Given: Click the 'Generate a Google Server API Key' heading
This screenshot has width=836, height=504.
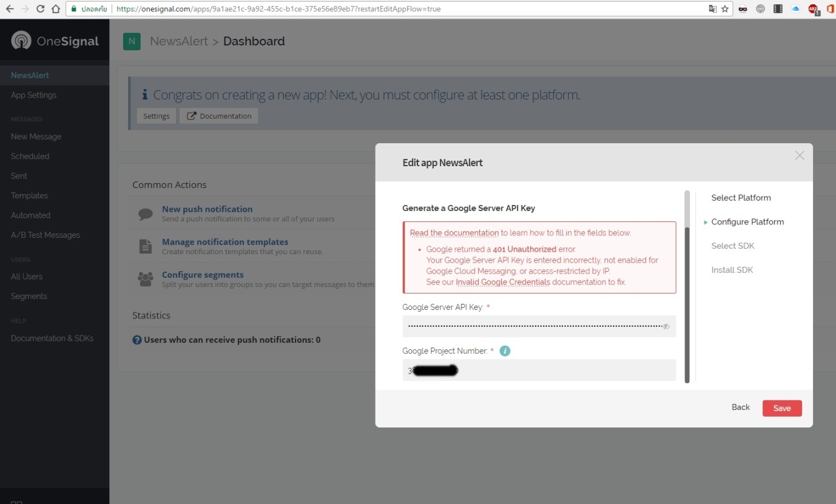Looking at the screenshot, I should click(x=469, y=208).
